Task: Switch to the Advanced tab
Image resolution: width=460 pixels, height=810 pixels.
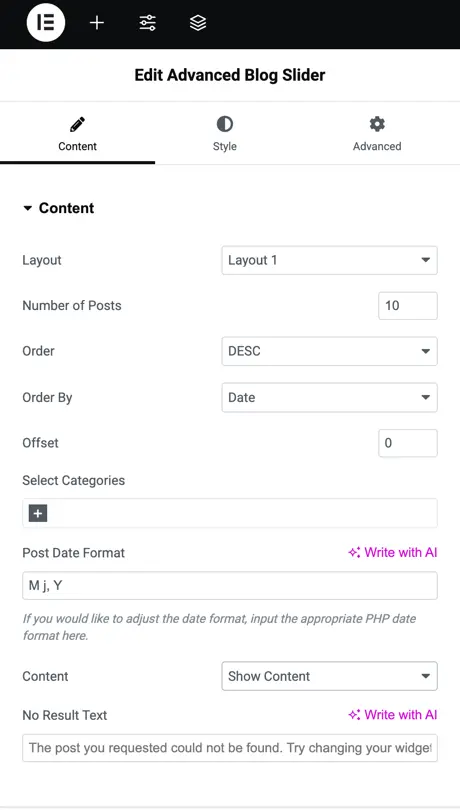Action: point(377,133)
